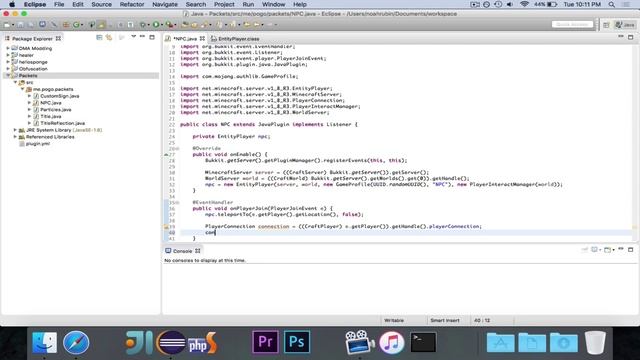Screen dimensions: 640x360
Task: Open the Run configurations dropdown arrow
Action: (162, 25)
